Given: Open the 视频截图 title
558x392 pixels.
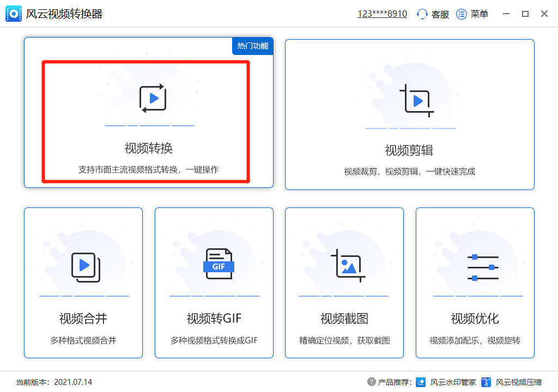Looking at the screenshot, I should click(x=344, y=318).
